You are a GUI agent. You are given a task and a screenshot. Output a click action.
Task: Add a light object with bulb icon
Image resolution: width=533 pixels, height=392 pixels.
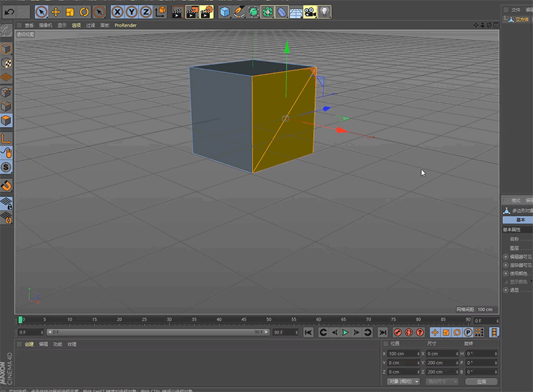pos(324,11)
